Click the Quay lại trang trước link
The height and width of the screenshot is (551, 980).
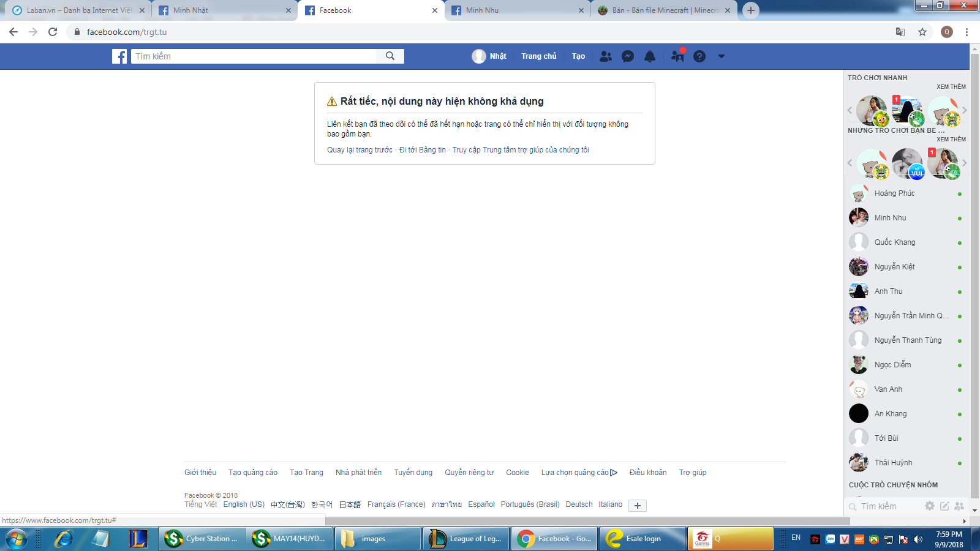pyautogui.click(x=360, y=150)
